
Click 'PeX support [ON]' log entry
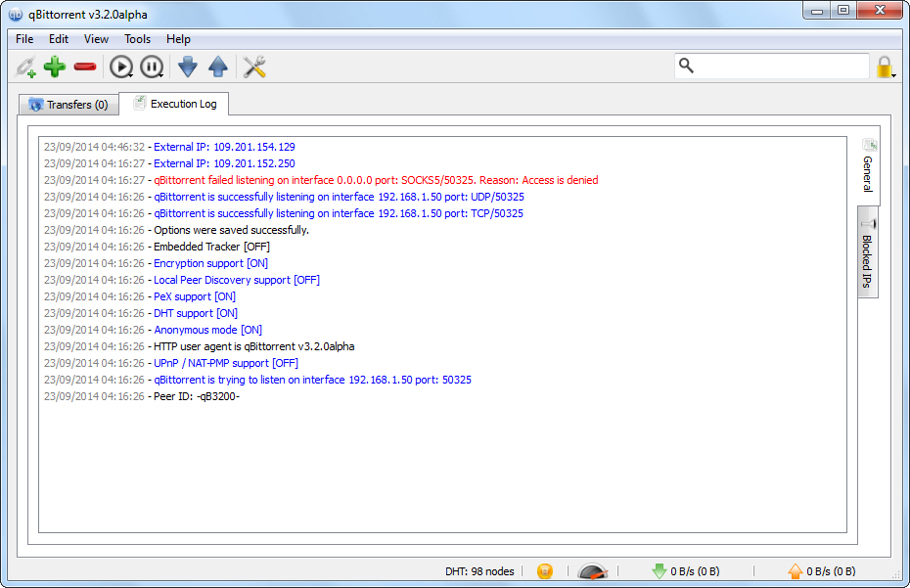(x=140, y=296)
